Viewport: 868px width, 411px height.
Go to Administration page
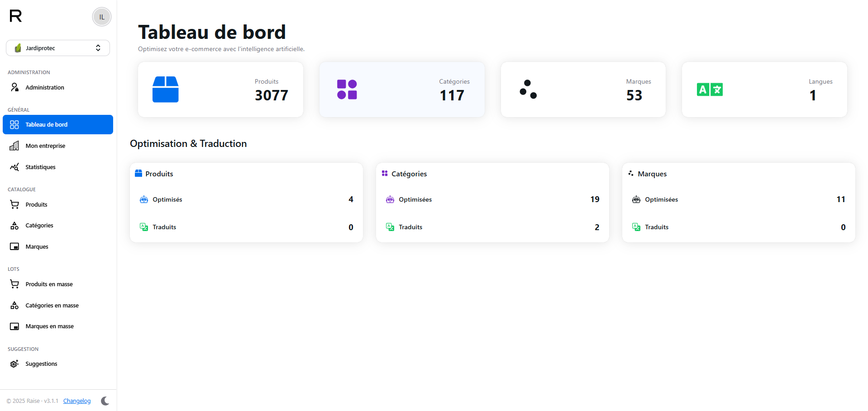44,87
